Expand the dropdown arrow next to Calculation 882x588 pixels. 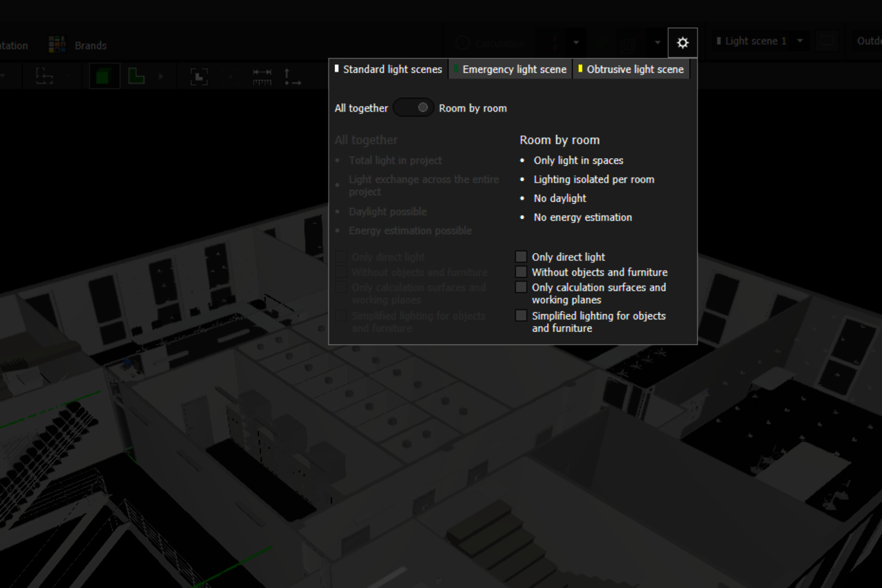(x=576, y=43)
